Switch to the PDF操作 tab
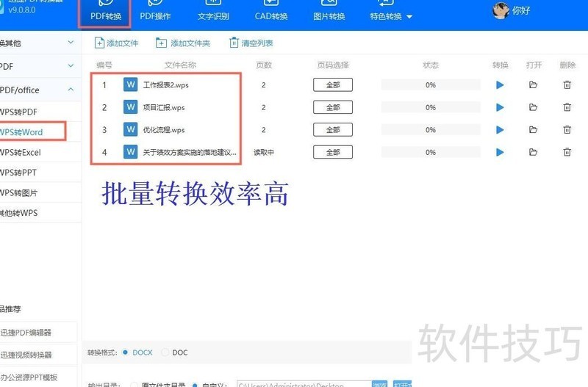The image size is (588, 387). point(155,12)
